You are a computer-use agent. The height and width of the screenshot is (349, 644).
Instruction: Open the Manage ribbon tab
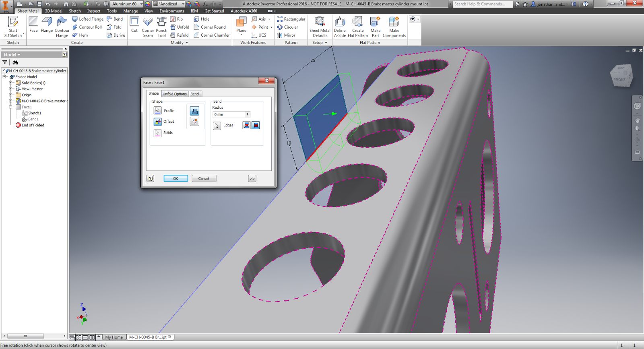[x=130, y=11]
